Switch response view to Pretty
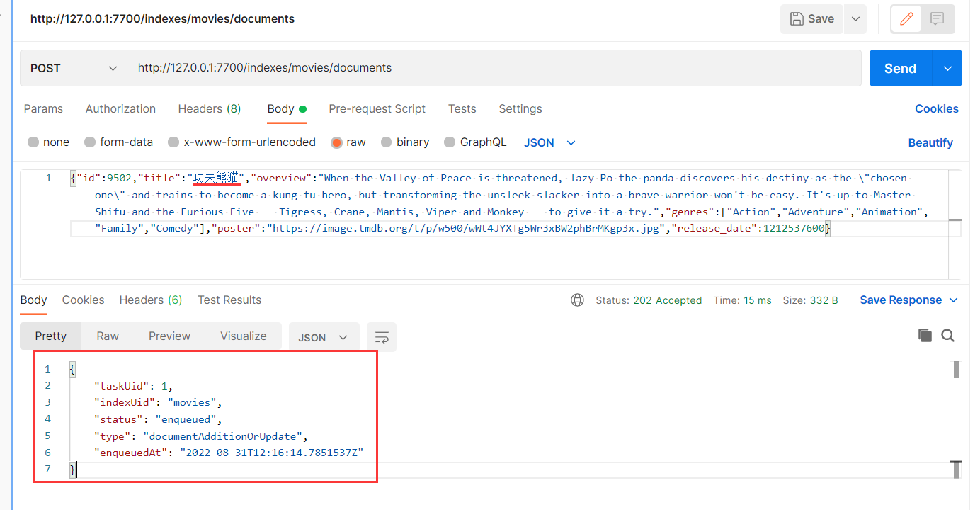980x510 pixels. coord(51,336)
